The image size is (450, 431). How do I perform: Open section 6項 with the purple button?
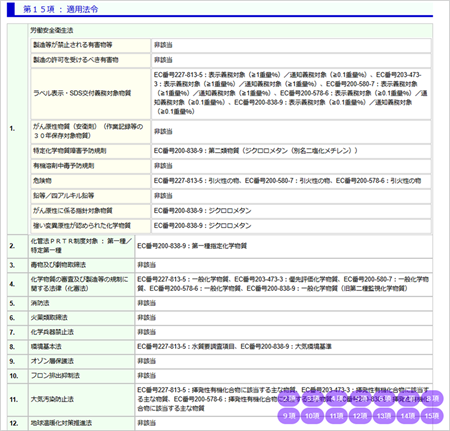(384, 399)
